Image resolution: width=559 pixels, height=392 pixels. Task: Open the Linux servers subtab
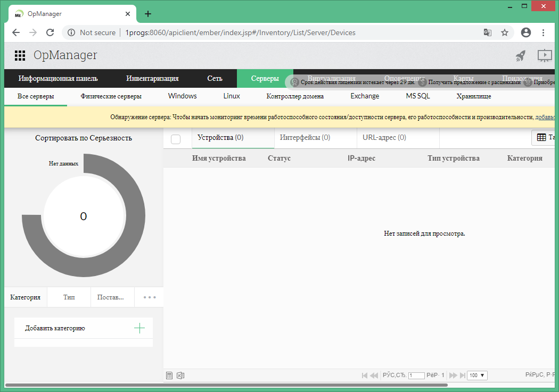(232, 96)
